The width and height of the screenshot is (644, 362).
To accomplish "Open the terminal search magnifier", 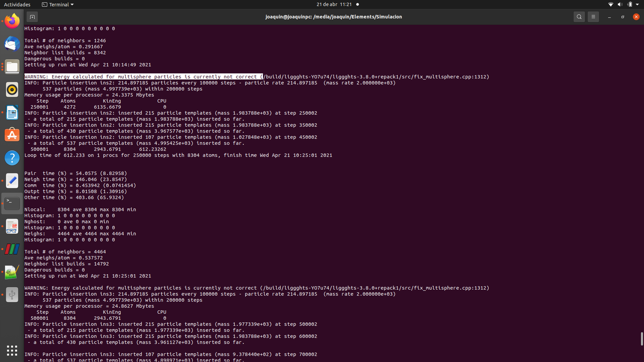I will point(579,17).
